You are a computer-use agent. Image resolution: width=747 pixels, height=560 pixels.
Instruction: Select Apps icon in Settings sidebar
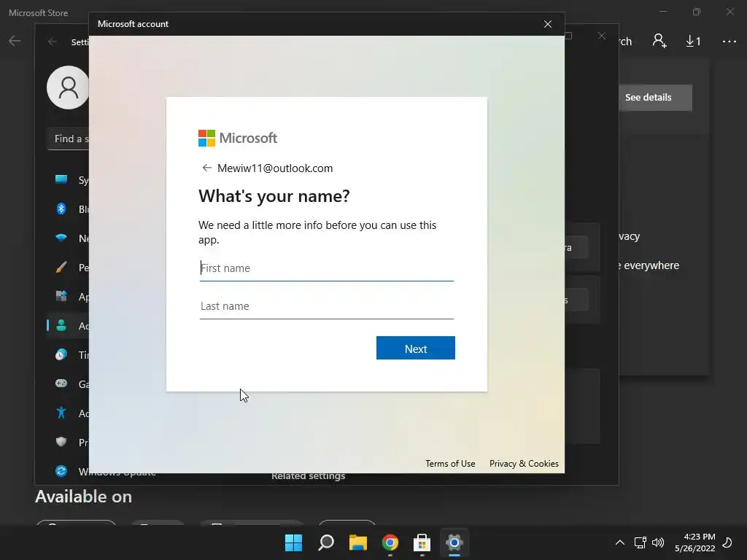(x=61, y=296)
